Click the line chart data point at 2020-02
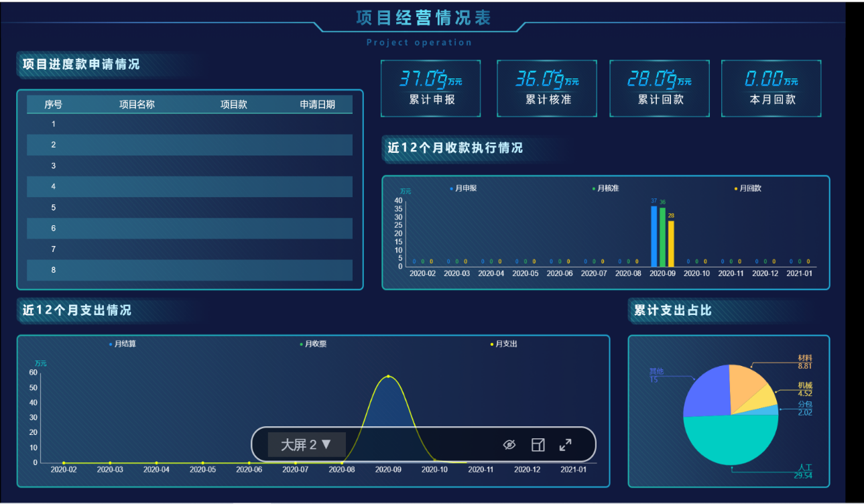The width and height of the screenshot is (864, 504). (64, 462)
